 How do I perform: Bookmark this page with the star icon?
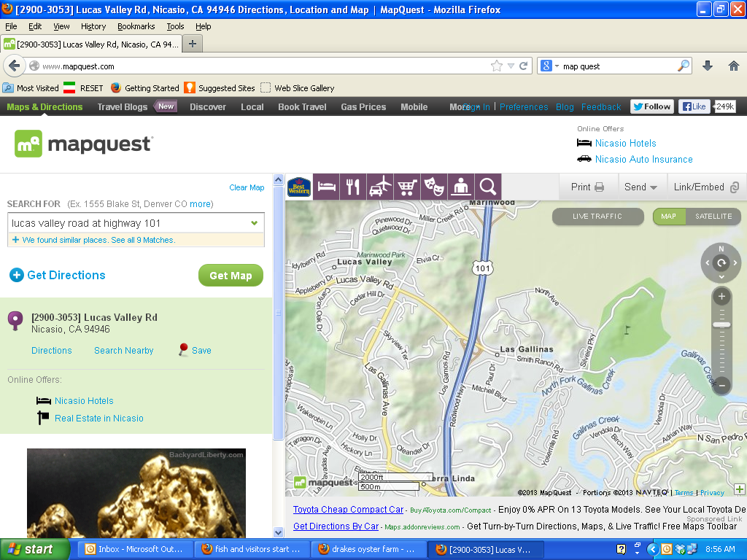coord(496,66)
